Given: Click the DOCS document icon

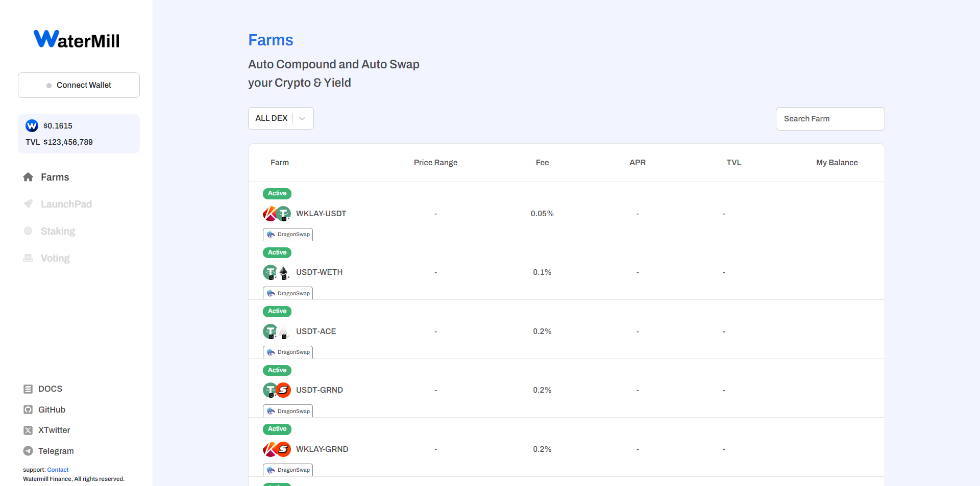Looking at the screenshot, I should (x=28, y=389).
